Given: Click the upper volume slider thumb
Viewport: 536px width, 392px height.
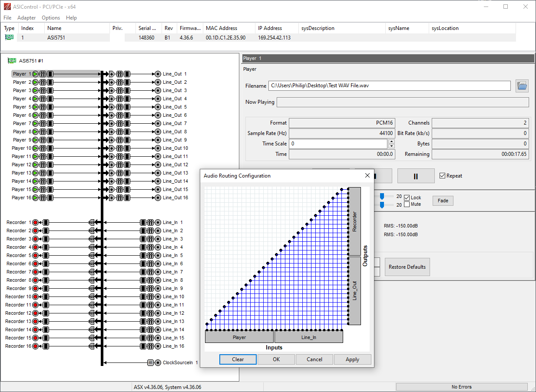Looking at the screenshot, I should (x=382, y=196).
